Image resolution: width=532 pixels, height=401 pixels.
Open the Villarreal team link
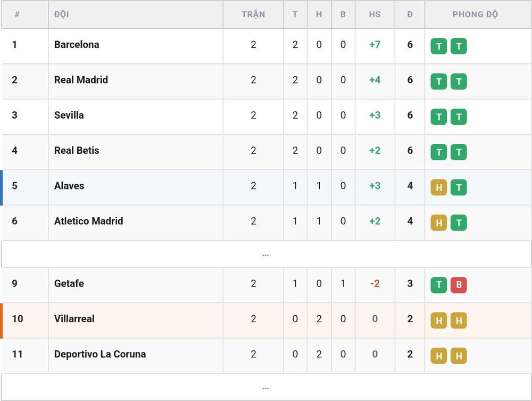[x=74, y=319]
